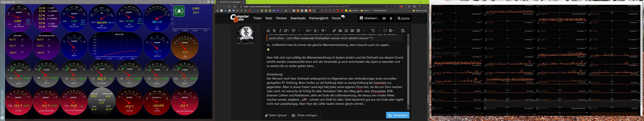The width and height of the screenshot is (644, 121).
Task: Expand the favorites bar overflow chevron
Action: click(409, 11)
